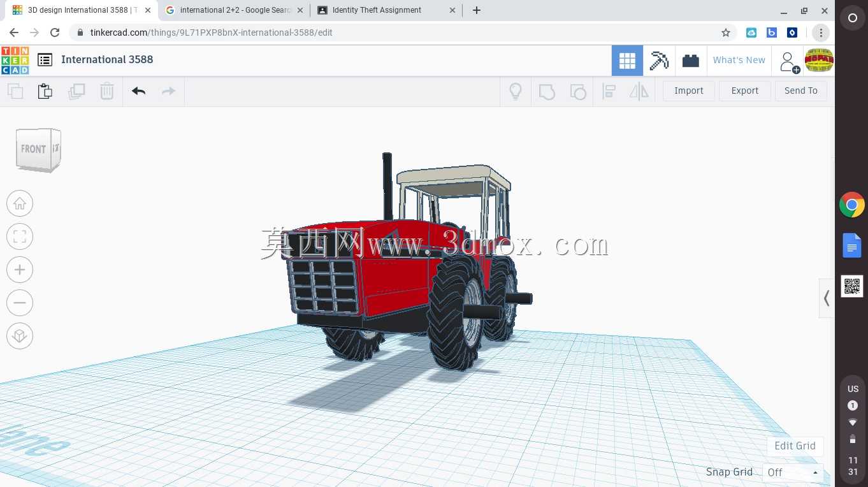The height and width of the screenshot is (487, 868).
Task: Open the Snap Grid dropdown
Action: click(x=793, y=472)
